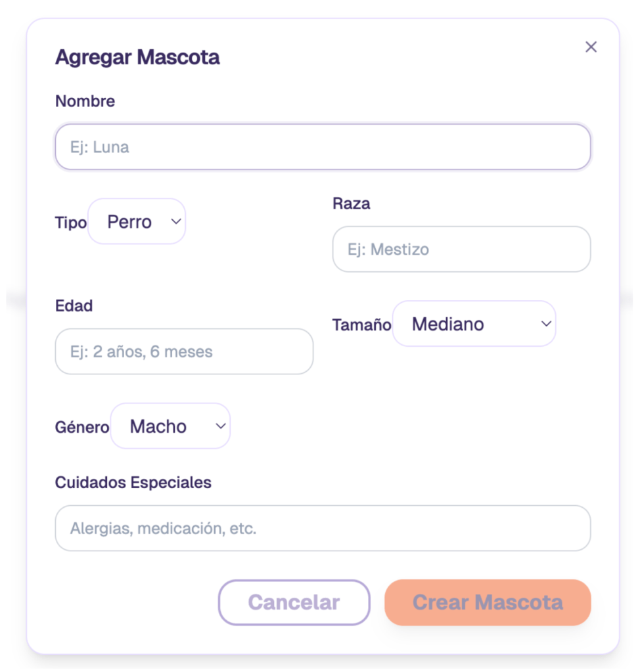Viewport: 638px width, 672px height.
Task: Click the Cuidados Especiales label
Action: (133, 483)
